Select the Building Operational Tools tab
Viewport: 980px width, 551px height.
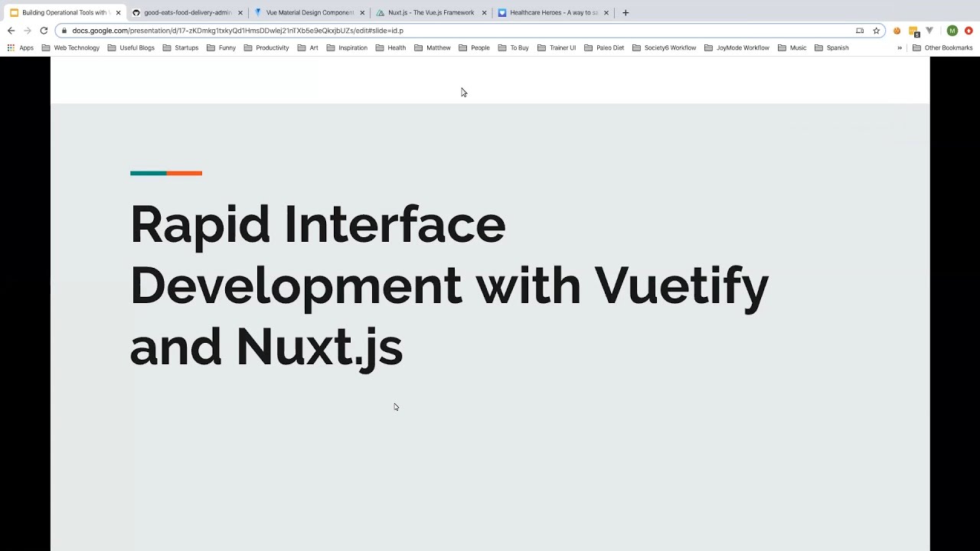tap(65, 13)
